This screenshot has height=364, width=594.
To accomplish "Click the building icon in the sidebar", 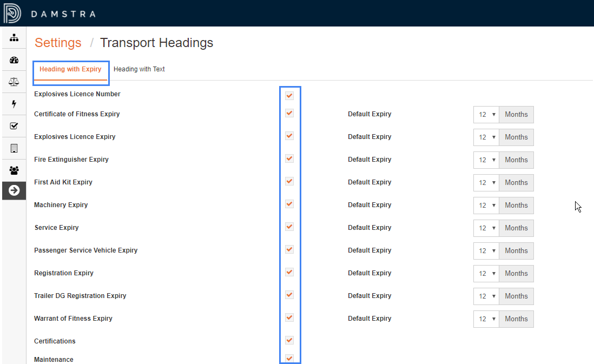I will (x=14, y=147).
